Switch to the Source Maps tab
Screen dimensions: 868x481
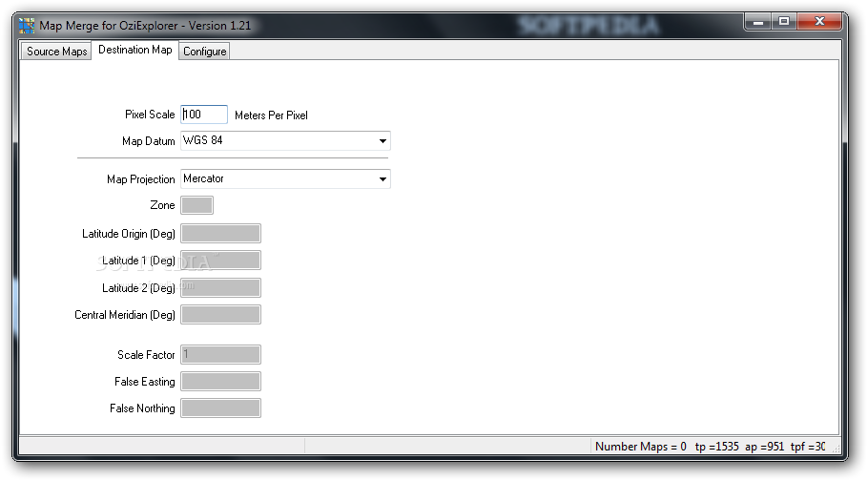56,51
